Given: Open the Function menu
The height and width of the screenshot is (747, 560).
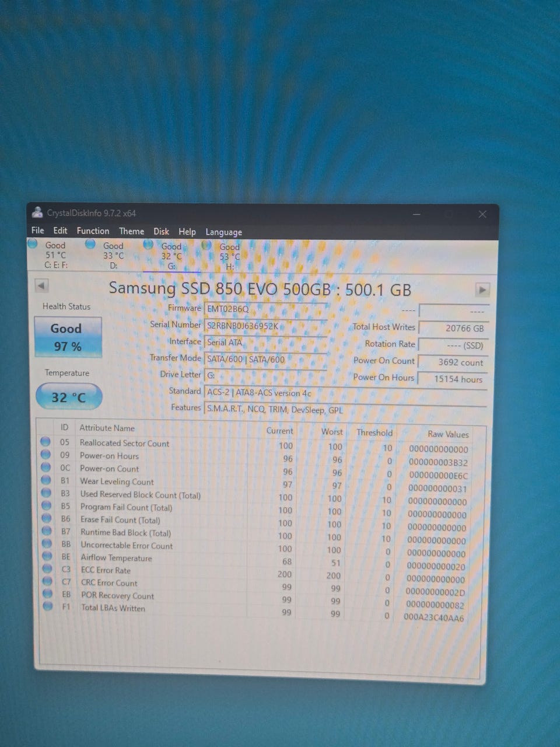Looking at the screenshot, I should pos(93,231).
